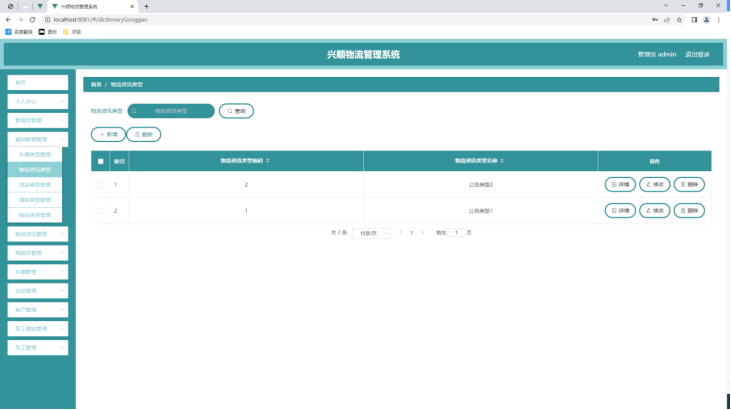Click the 查询 search button
The image size is (731, 410).
(236, 111)
